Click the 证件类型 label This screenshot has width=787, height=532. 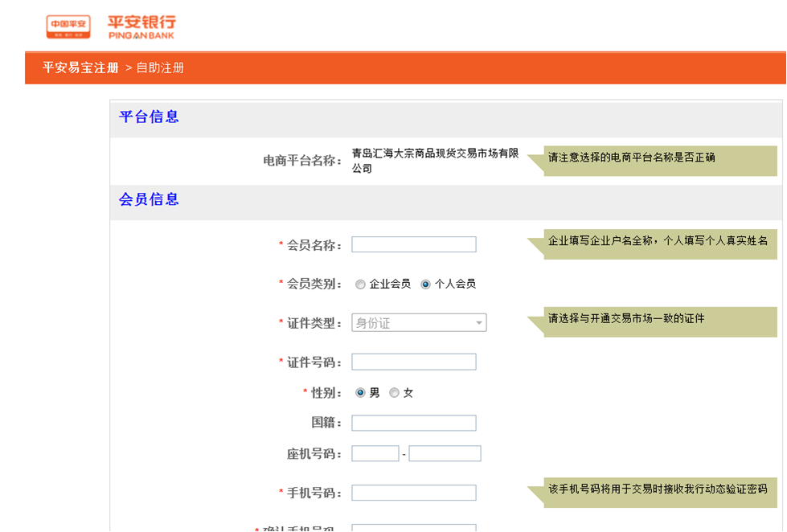314,323
